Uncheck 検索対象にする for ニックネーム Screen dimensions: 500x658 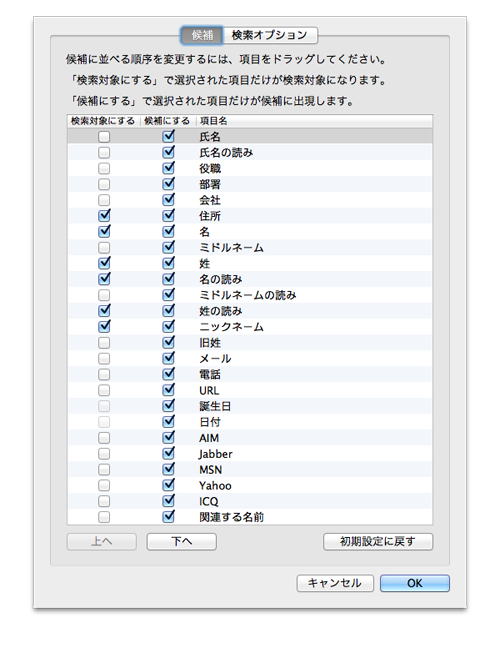[x=104, y=326]
